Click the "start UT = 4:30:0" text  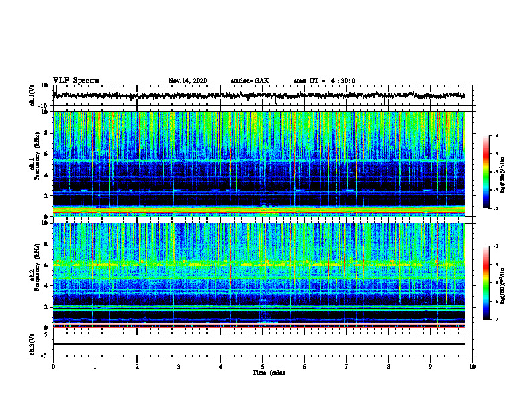click(x=324, y=81)
